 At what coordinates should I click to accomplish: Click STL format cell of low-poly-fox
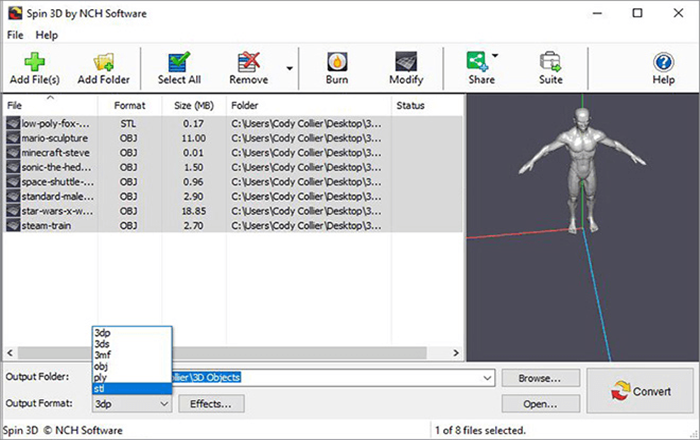click(128, 123)
